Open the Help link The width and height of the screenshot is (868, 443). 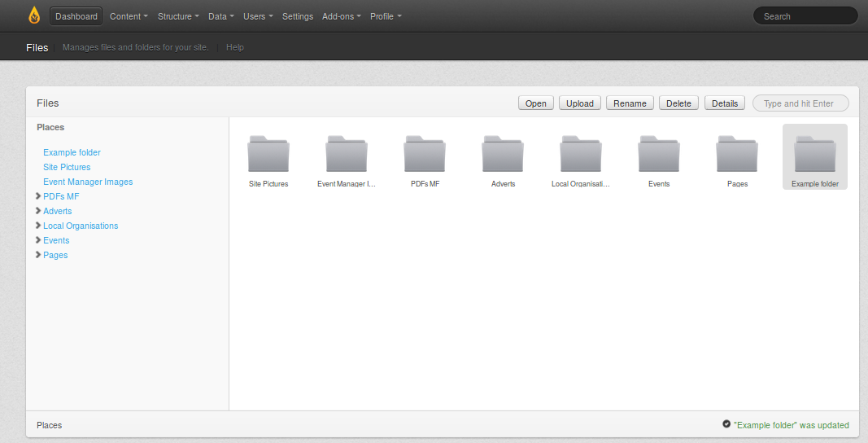pyautogui.click(x=235, y=47)
